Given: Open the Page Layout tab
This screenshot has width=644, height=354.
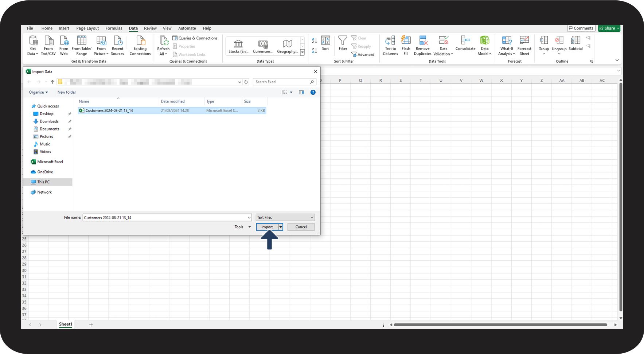Looking at the screenshot, I should pyautogui.click(x=87, y=28).
